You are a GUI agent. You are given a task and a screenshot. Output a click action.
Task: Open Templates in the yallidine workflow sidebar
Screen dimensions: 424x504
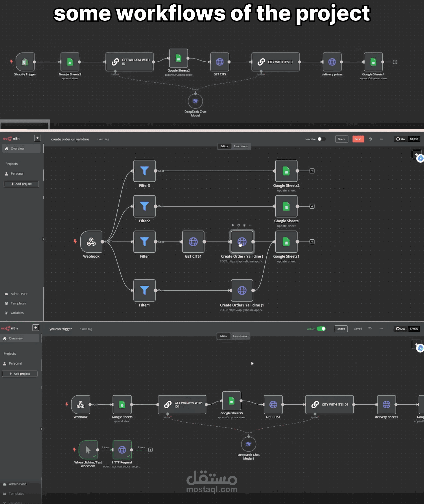[18, 303]
